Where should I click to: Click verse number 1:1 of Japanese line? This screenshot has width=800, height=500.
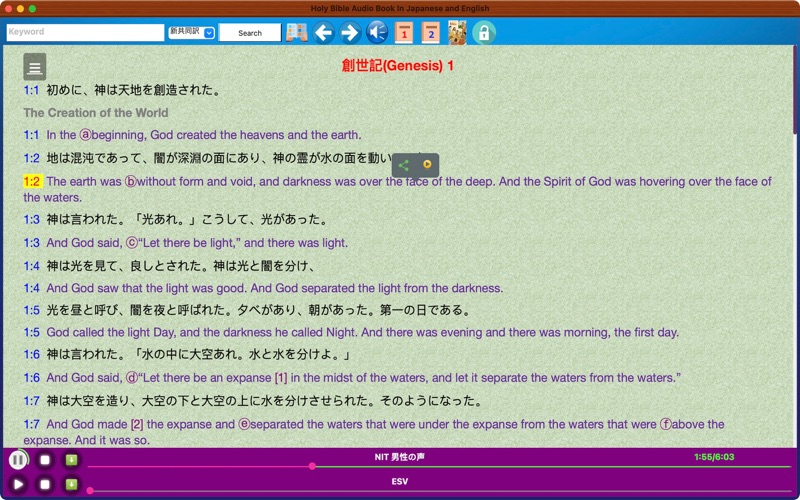click(31, 90)
